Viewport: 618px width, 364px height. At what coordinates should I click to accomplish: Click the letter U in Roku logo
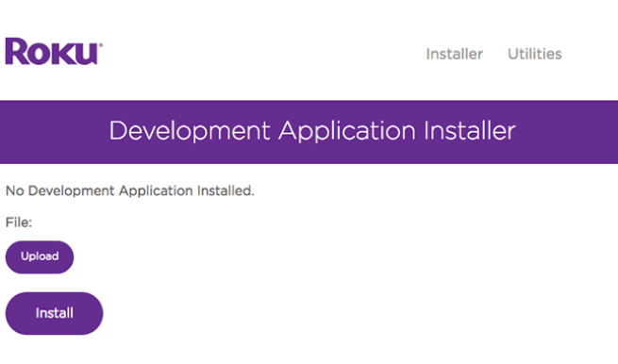[85, 55]
